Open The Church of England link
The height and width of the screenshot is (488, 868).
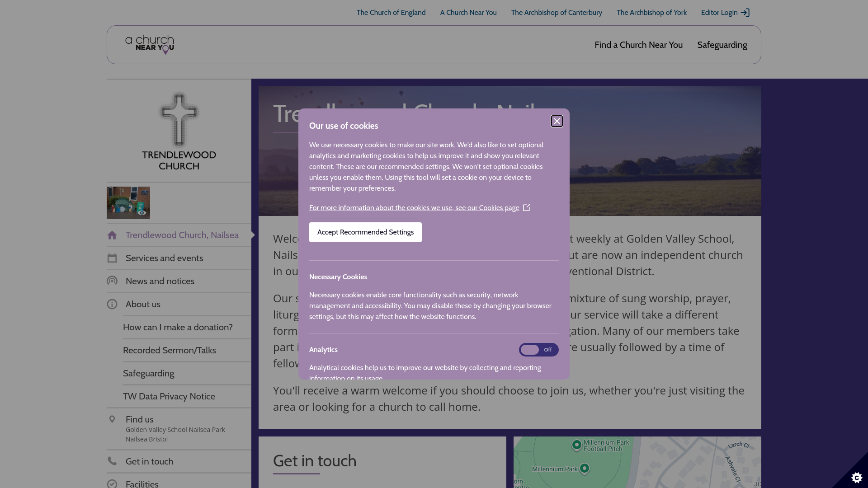[391, 13]
